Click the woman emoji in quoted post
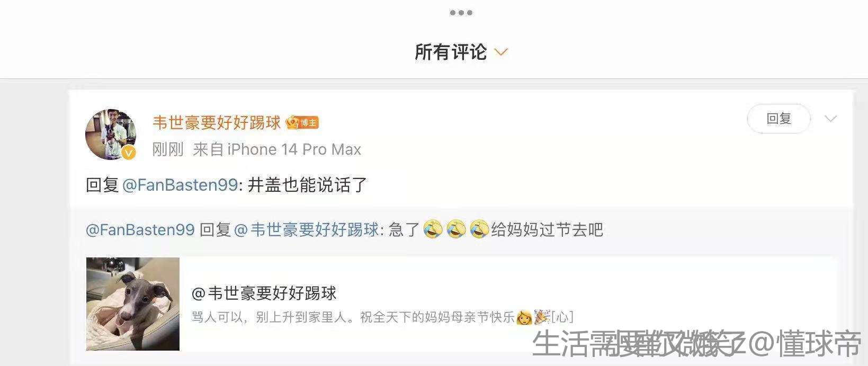This screenshot has width=868, height=366. [524, 317]
